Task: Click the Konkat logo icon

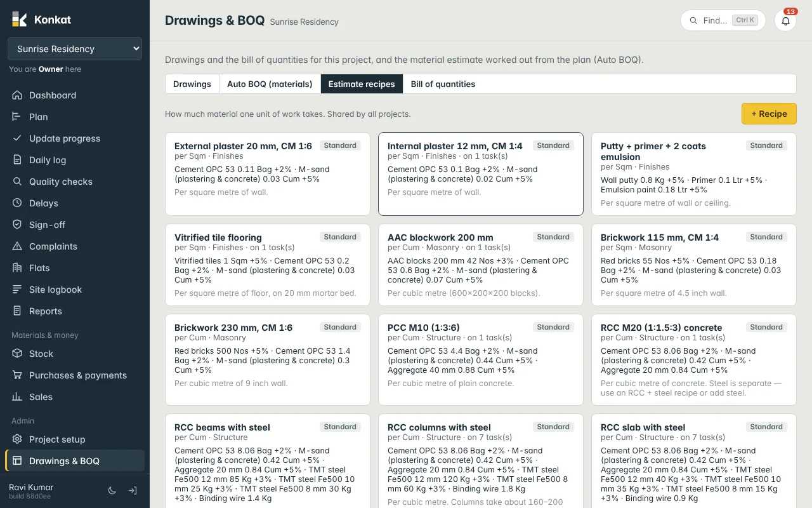Action: click(x=19, y=20)
